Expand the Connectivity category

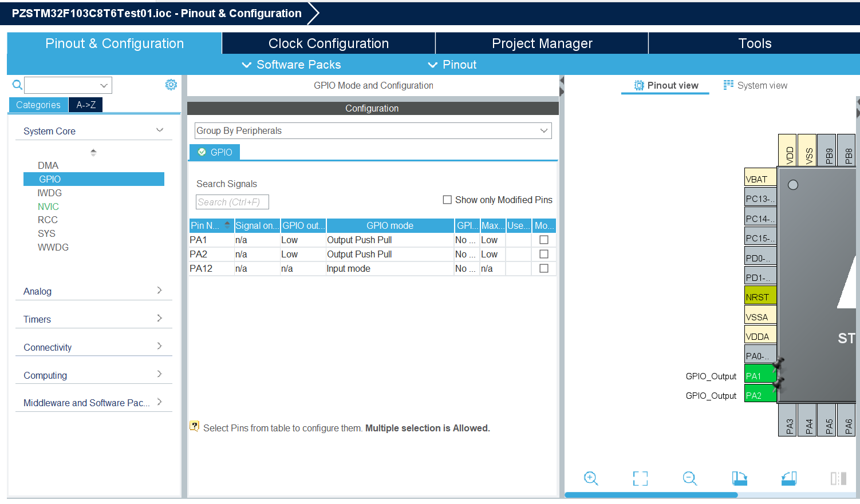(93, 347)
